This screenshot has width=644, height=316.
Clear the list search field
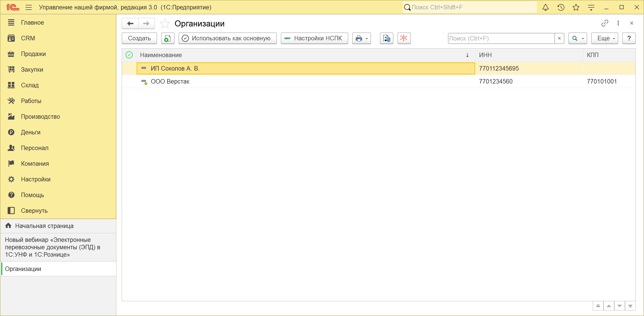559,38
